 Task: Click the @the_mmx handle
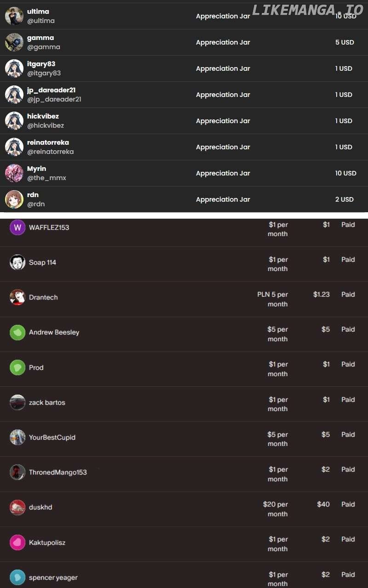(x=46, y=178)
